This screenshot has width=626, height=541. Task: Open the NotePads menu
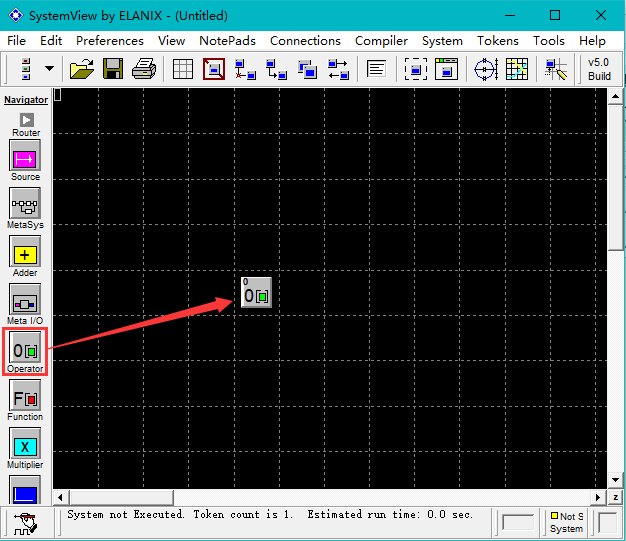pos(228,41)
